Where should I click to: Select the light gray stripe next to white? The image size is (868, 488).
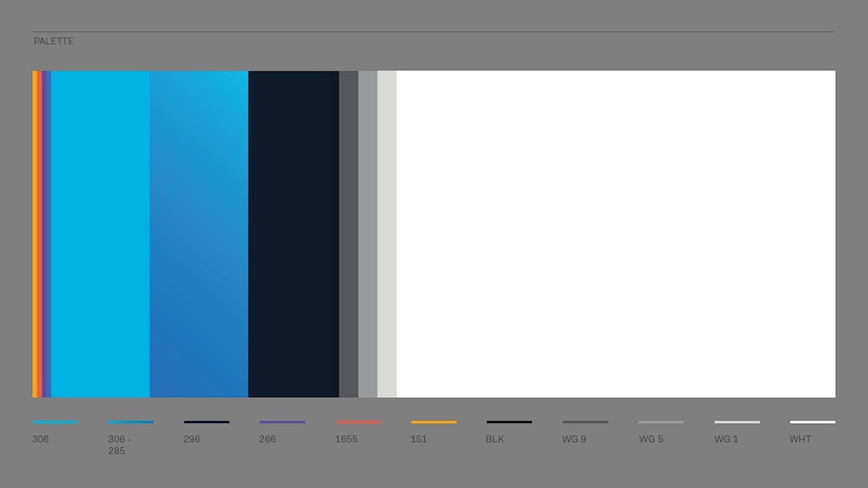pyautogui.click(x=387, y=233)
